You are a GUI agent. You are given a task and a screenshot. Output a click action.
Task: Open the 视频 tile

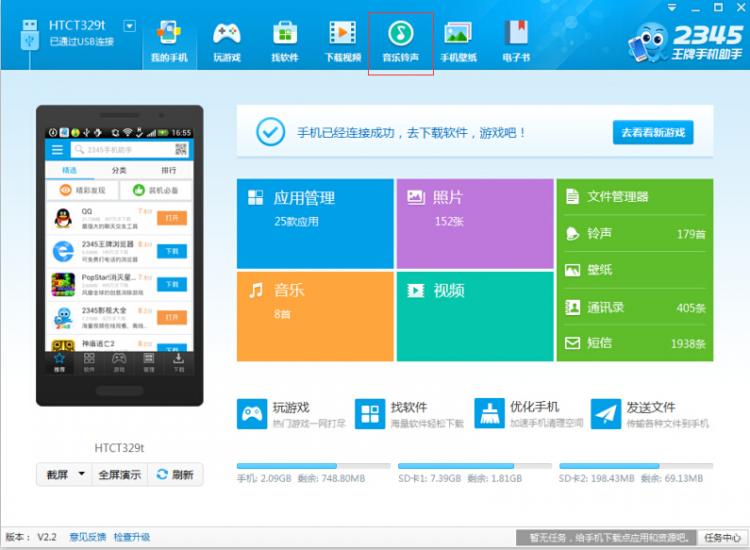(x=475, y=316)
